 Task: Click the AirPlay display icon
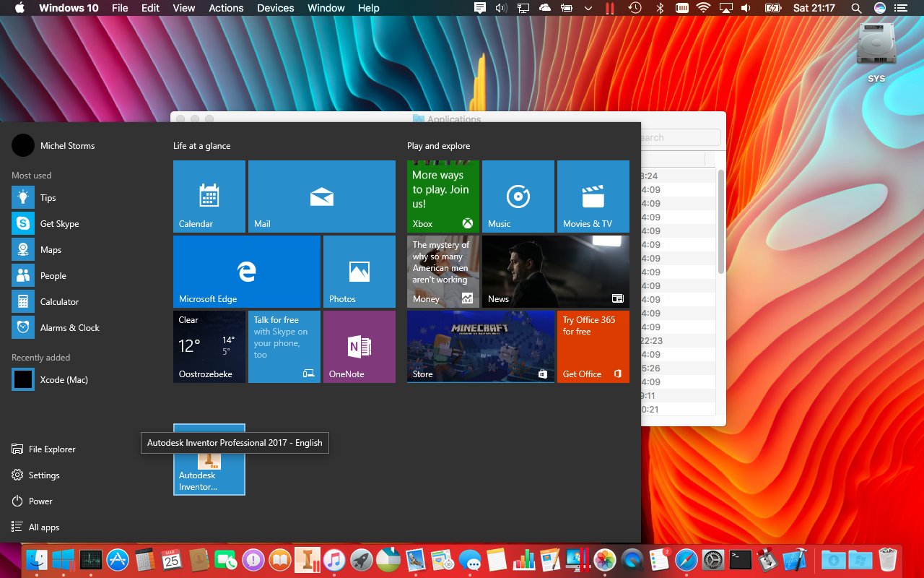[x=725, y=8]
